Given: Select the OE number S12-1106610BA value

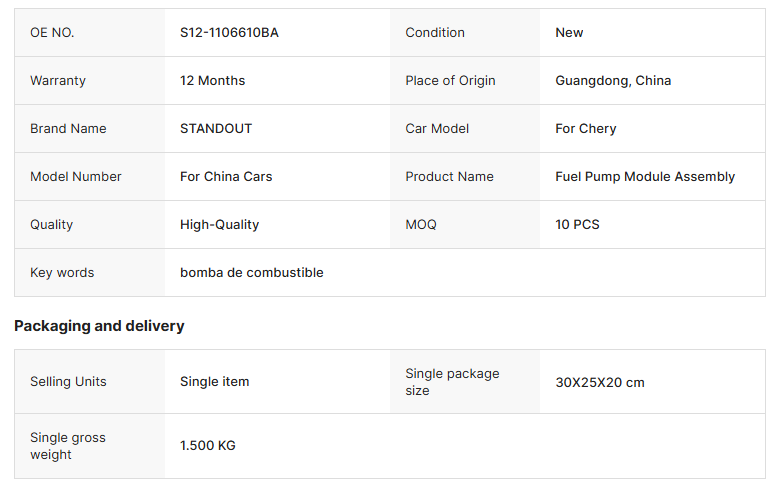Looking at the screenshot, I should click(229, 33).
